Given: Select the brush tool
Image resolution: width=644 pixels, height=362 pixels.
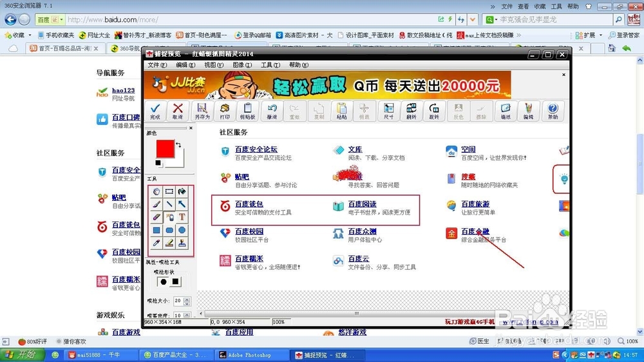Looking at the screenshot, I should tap(156, 204).
